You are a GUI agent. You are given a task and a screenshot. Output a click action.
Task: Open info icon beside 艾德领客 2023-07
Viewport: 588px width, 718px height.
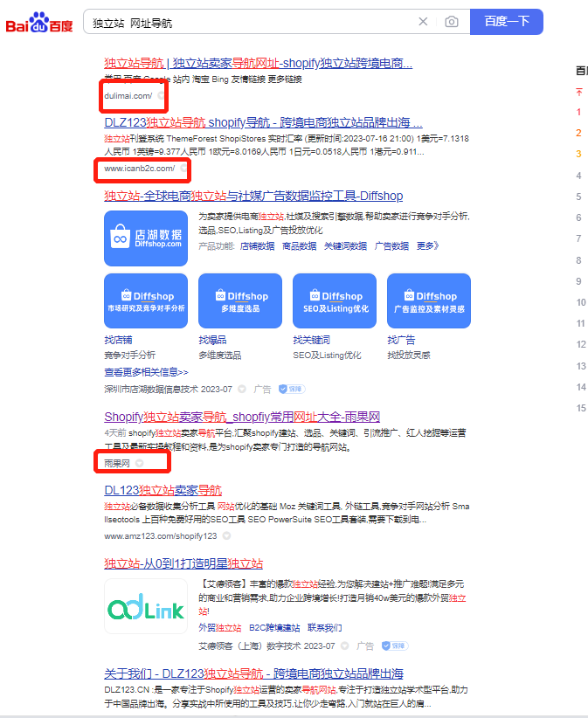(x=344, y=646)
